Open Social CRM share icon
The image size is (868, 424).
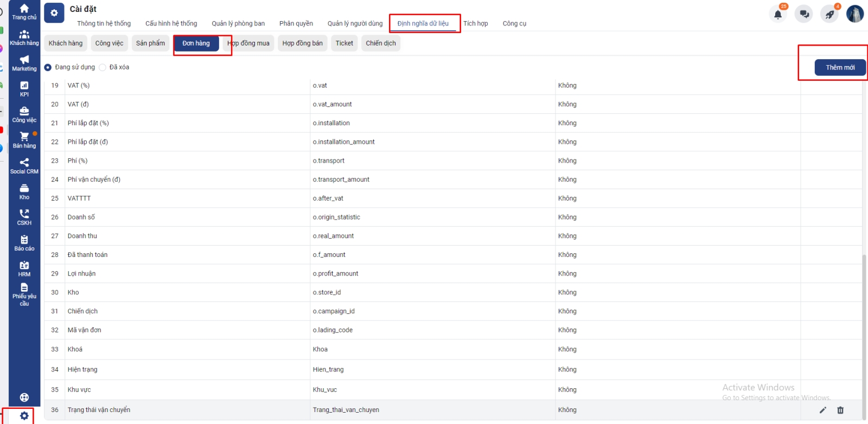tap(24, 165)
